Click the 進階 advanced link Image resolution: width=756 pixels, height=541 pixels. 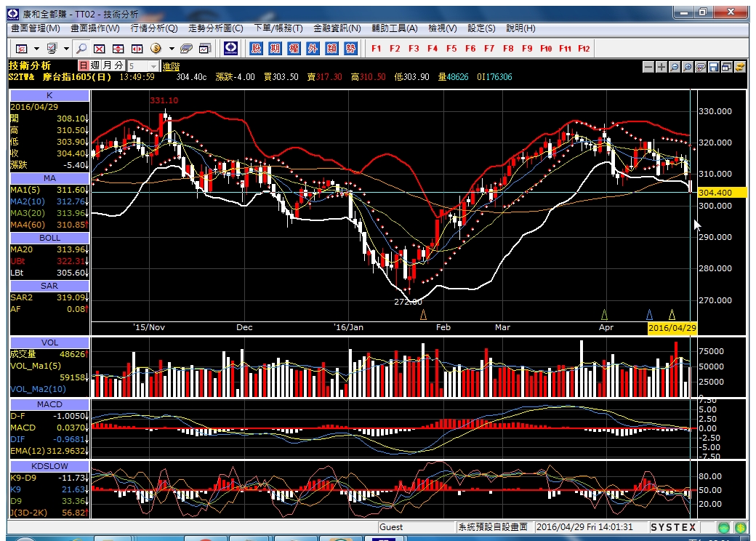click(x=171, y=67)
